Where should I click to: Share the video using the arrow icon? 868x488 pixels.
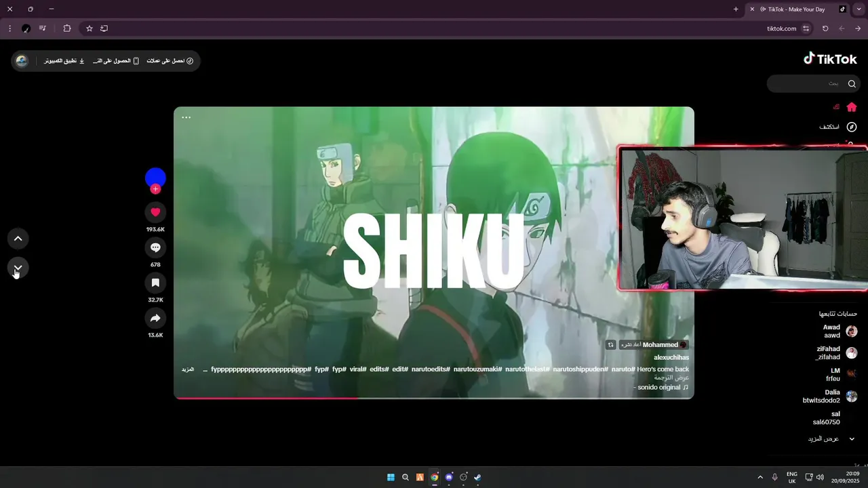pos(155,318)
